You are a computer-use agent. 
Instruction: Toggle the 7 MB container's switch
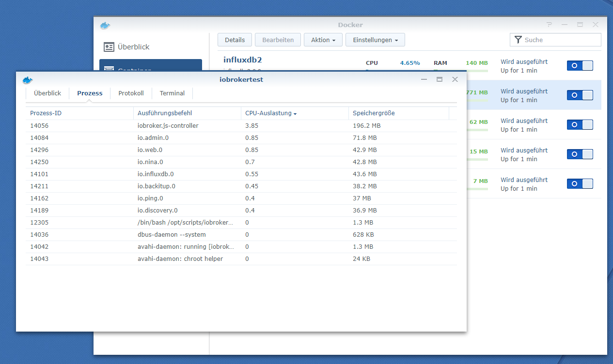(580, 184)
